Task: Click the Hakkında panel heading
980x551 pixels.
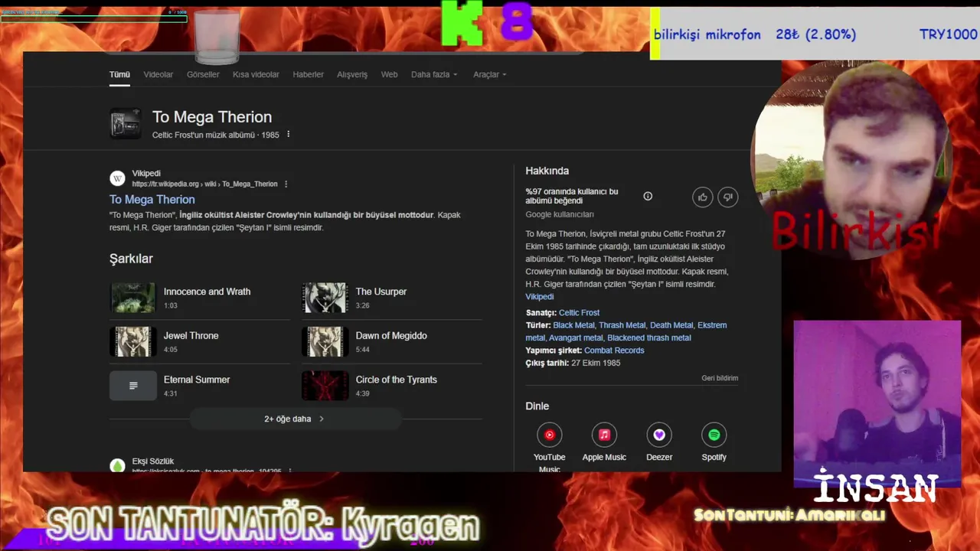Action: tap(547, 171)
